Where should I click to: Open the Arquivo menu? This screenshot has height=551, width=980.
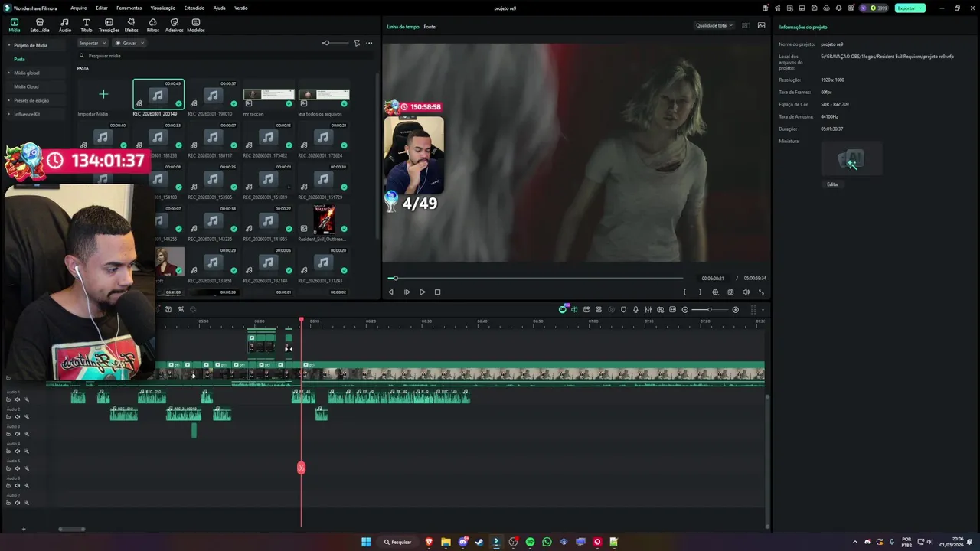(x=78, y=8)
